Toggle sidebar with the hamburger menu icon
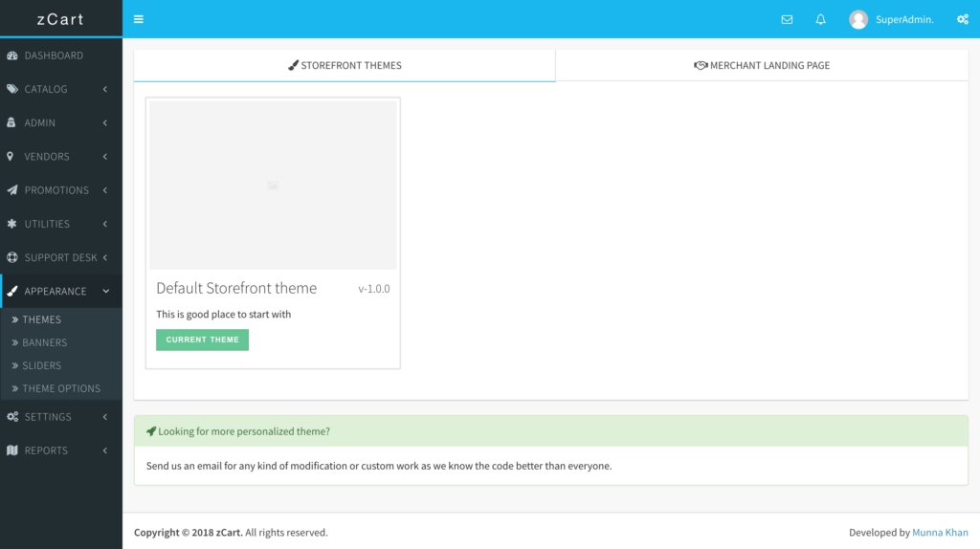Image resolution: width=980 pixels, height=549 pixels. [139, 19]
